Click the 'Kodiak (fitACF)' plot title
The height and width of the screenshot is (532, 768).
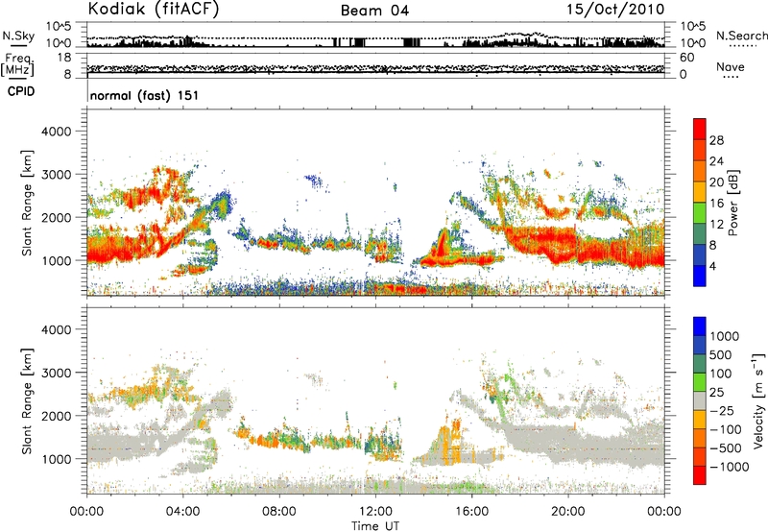[x=154, y=9]
